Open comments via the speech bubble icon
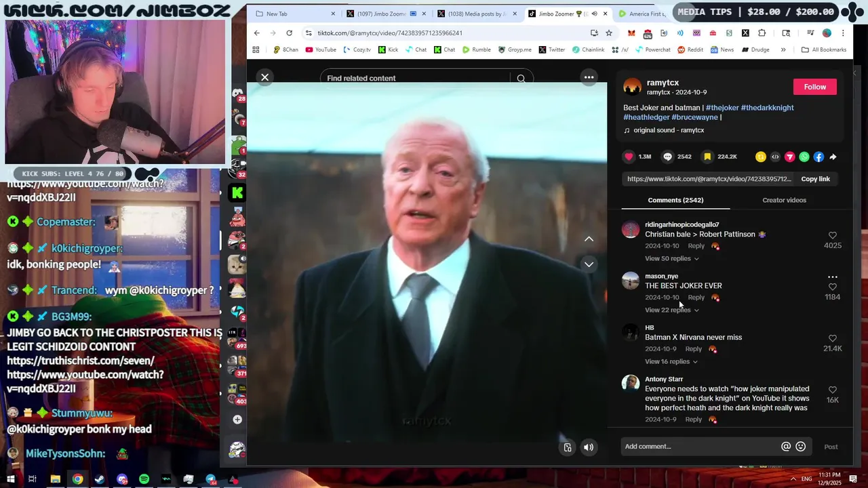The image size is (868, 488). click(668, 157)
